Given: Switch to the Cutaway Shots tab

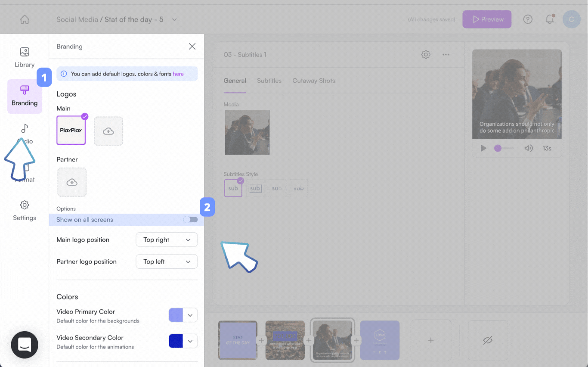Looking at the screenshot, I should tap(314, 81).
